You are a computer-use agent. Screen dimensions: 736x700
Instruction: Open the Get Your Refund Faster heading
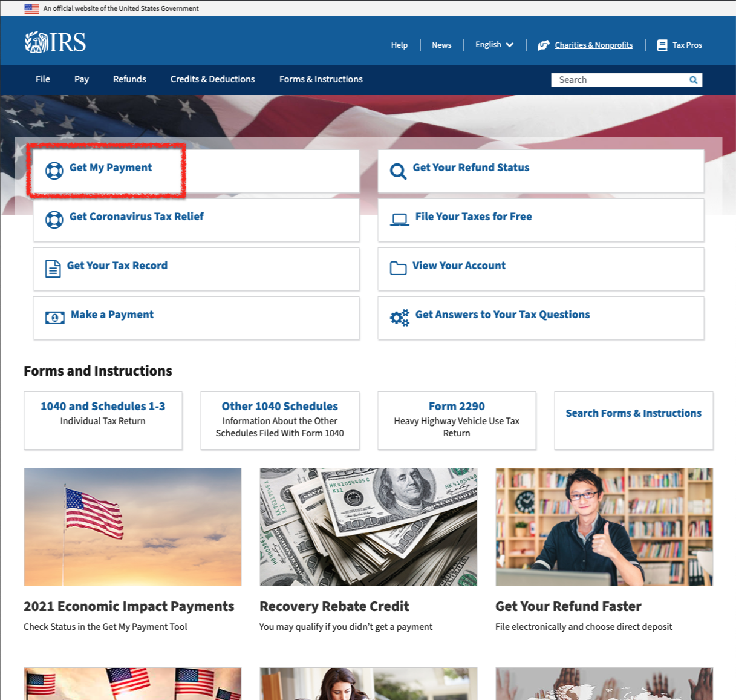click(x=568, y=606)
